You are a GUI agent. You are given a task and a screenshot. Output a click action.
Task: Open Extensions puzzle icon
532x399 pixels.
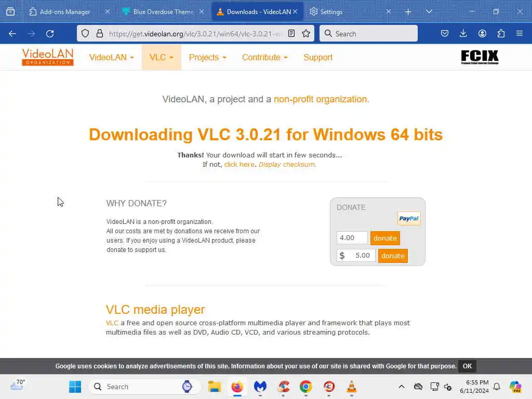tap(501, 33)
